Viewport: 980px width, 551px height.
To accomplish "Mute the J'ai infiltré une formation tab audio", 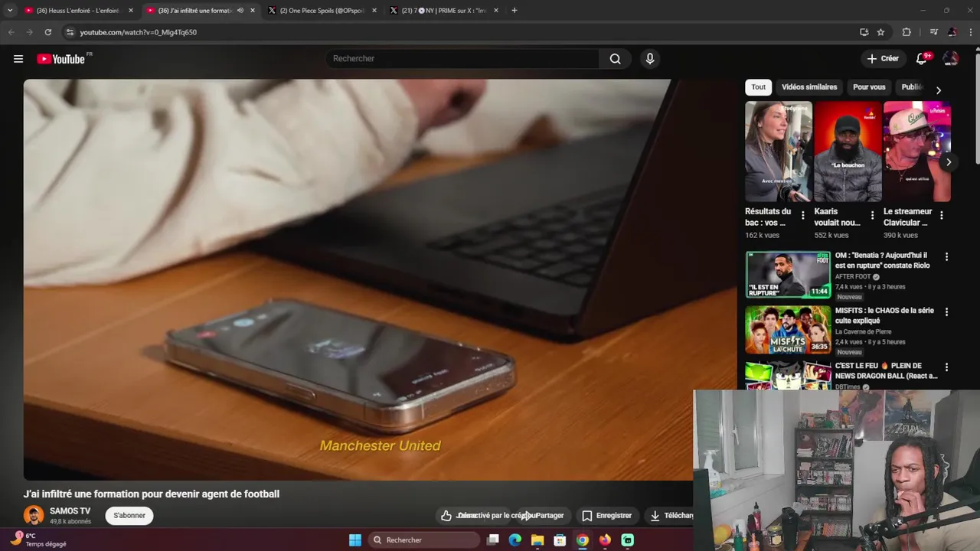I will coord(240,11).
